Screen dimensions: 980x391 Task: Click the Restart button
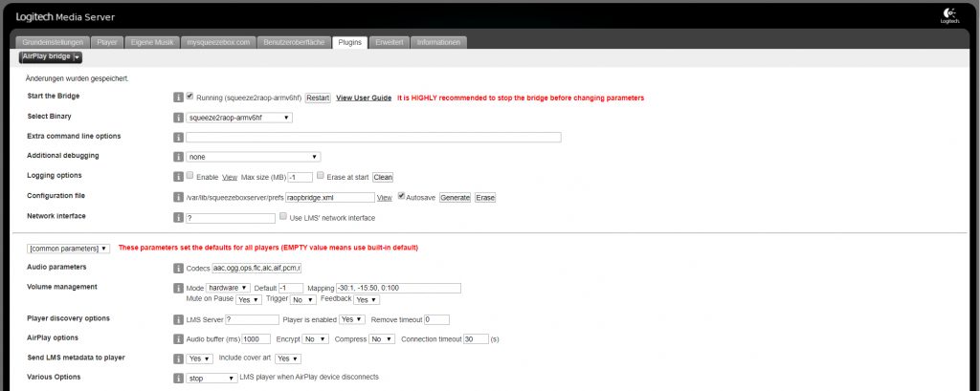[318, 98]
